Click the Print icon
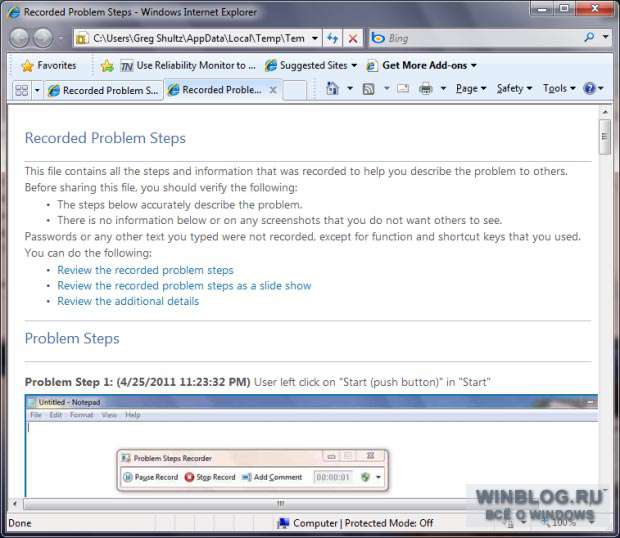Screen dimensions: 620x538 click(x=425, y=89)
